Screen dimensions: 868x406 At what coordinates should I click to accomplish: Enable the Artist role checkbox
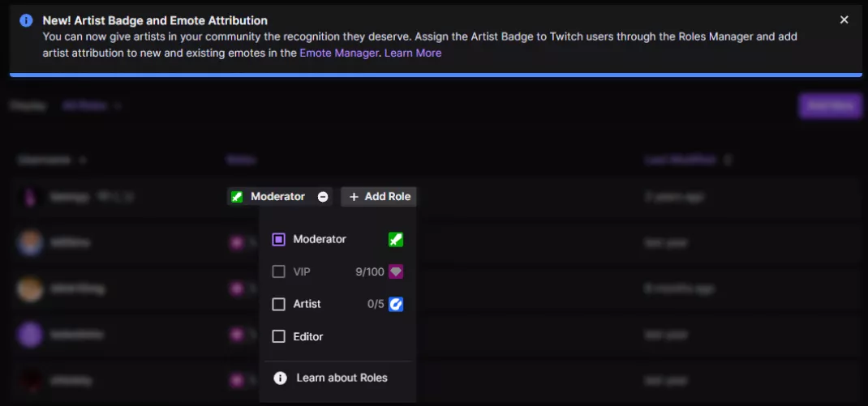tap(278, 304)
